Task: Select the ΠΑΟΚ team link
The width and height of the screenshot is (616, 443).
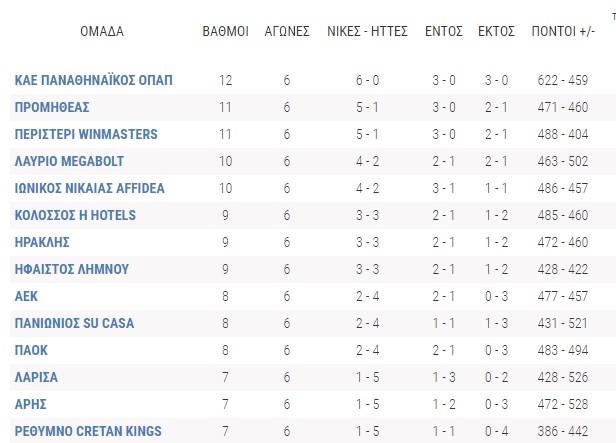Action: tap(32, 350)
